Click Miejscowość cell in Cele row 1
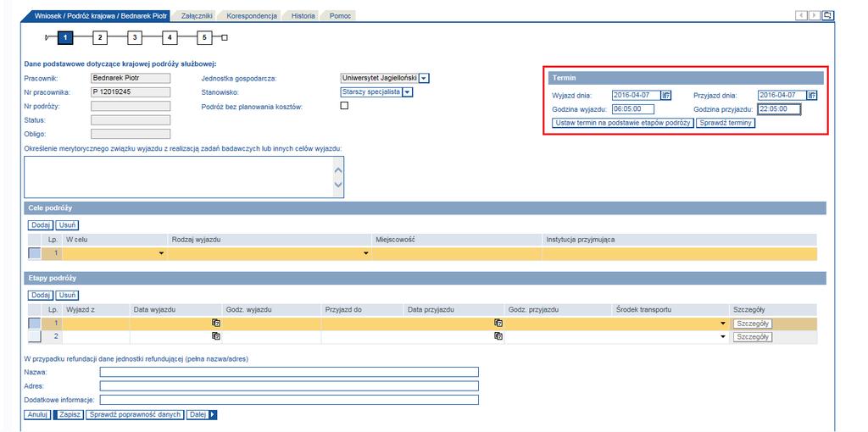Viewport: 868px width, 432px height. click(x=457, y=253)
